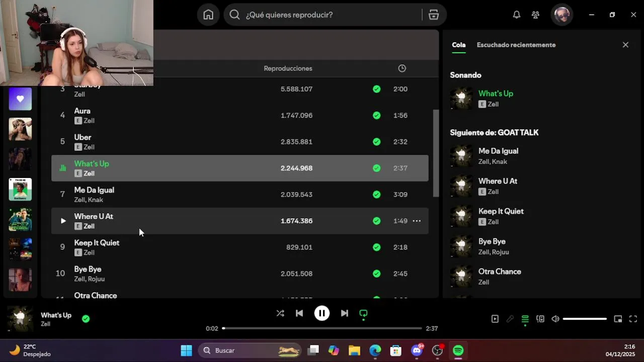Screen dimensions: 644x362
Task: Toggle saved checkmark for Where U At
Action: click(x=376, y=221)
